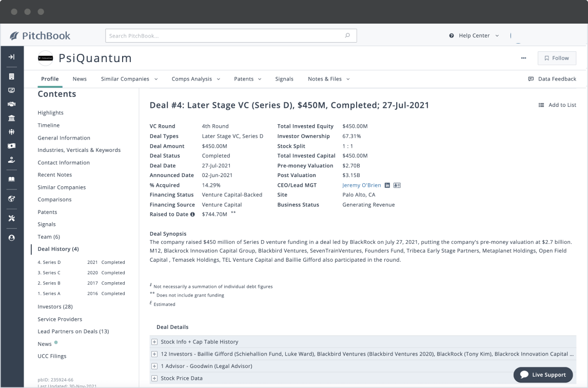
Task: Open the open-book library icon in sidebar
Action: click(12, 179)
